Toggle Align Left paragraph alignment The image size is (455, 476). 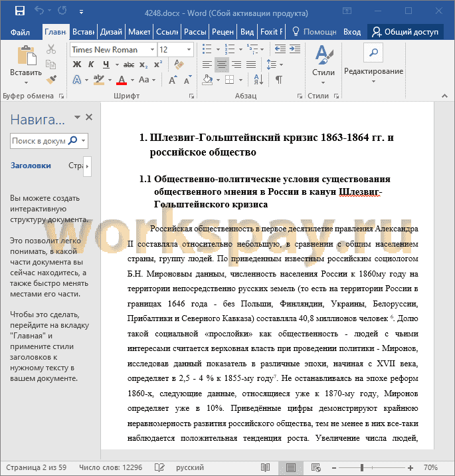coord(207,64)
